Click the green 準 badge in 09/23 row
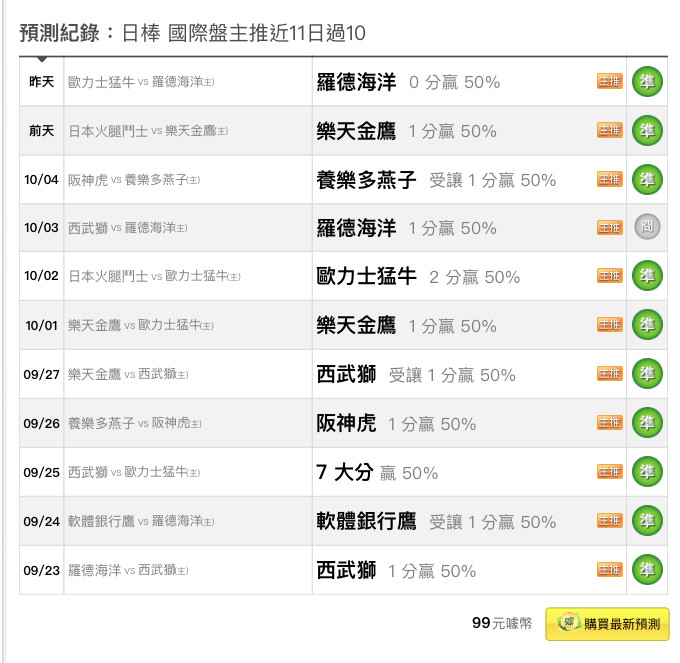The height and width of the screenshot is (663, 680). click(x=647, y=569)
